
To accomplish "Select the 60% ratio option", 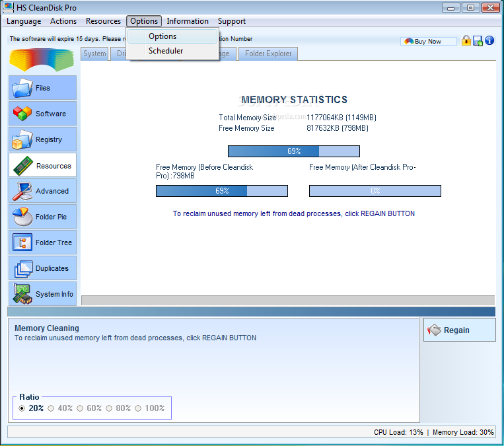I will click(89, 408).
